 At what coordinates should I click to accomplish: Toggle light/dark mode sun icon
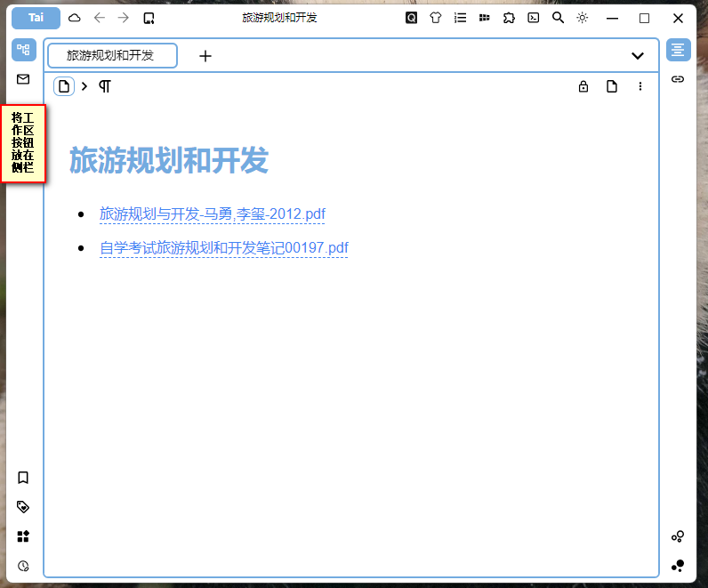(x=583, y=18)
